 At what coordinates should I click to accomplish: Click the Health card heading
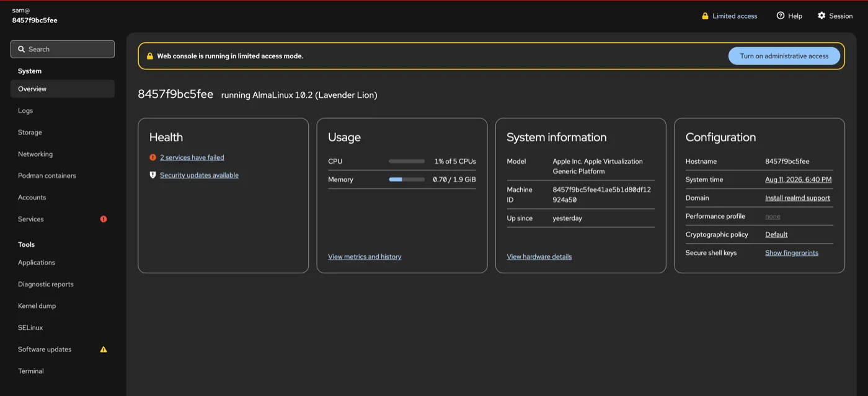pyautogui.click(x=166, y=137)
